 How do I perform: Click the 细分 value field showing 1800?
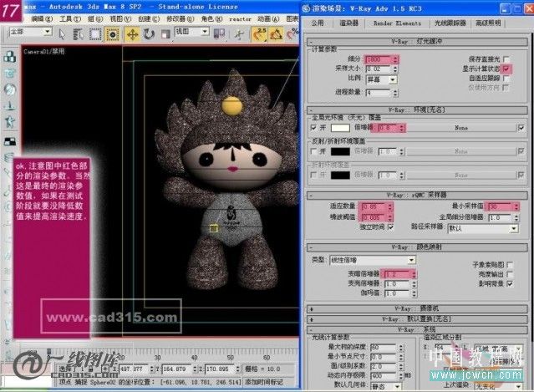[378, 59]
